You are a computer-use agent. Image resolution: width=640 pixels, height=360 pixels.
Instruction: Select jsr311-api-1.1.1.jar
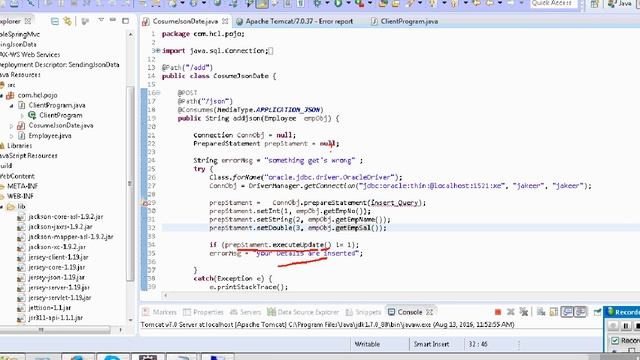click(56, 318)
